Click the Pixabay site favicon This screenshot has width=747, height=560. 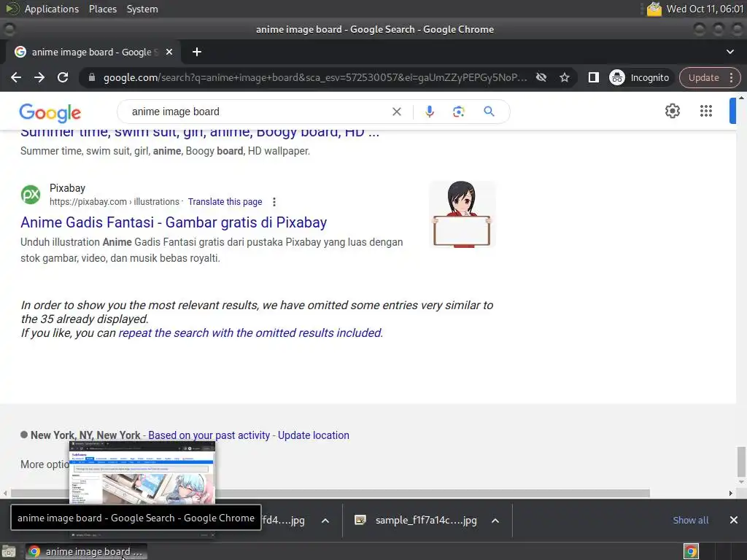31,195
